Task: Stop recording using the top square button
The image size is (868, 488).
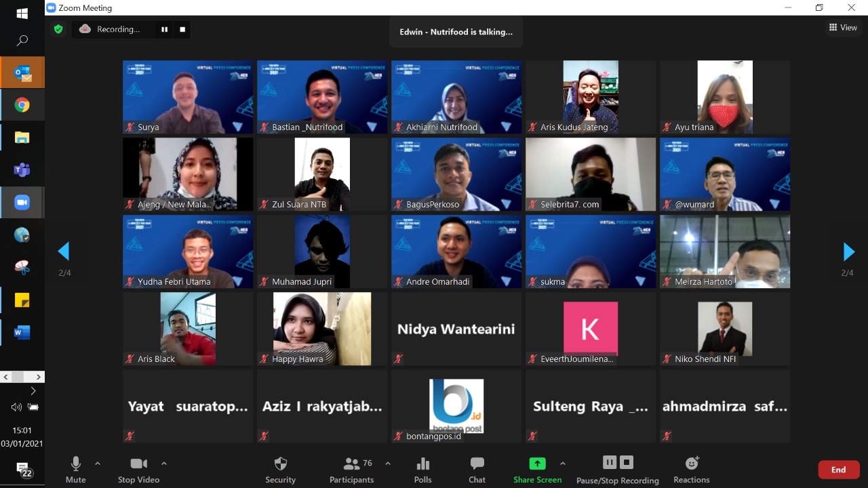Action: click(x=182, y=29)
